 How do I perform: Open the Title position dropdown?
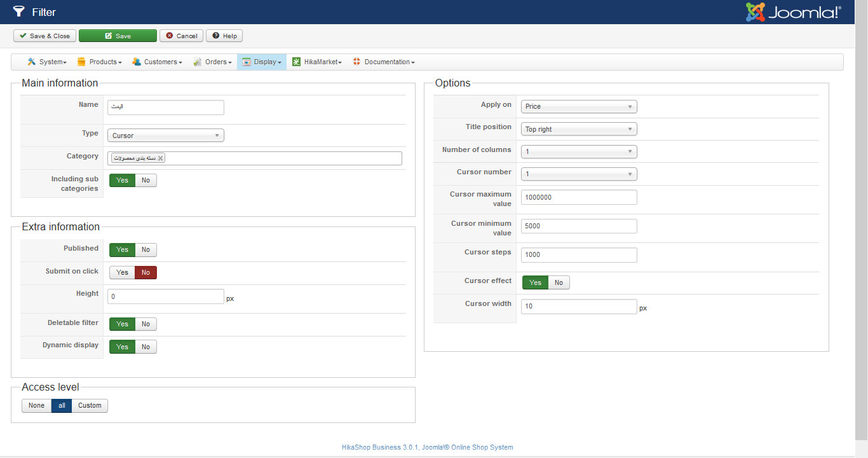pos(579,129)
